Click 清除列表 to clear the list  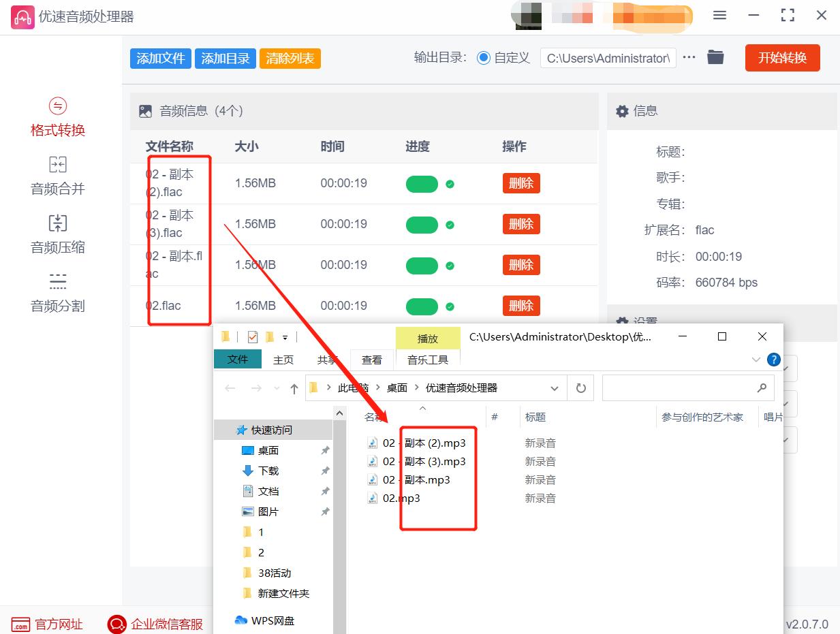(290, 59)
